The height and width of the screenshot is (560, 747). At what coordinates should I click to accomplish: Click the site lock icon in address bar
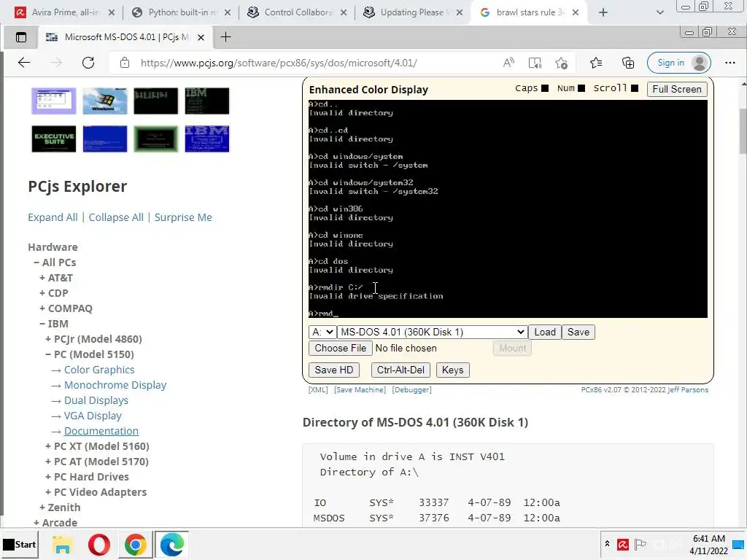[124, 63]
